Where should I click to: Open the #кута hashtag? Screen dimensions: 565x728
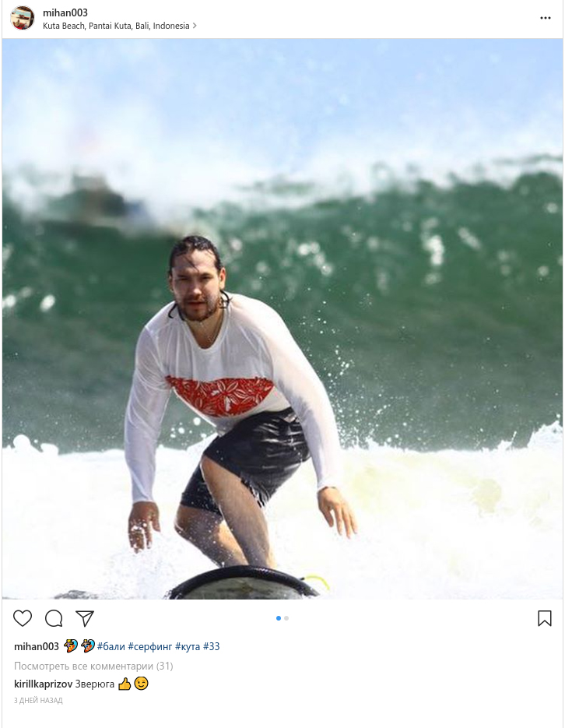click(188, 646)
